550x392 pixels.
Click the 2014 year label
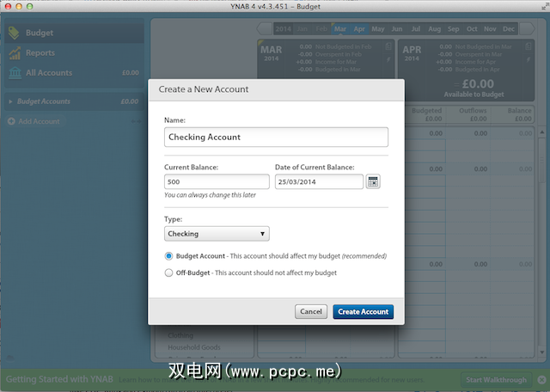(283, 28)
